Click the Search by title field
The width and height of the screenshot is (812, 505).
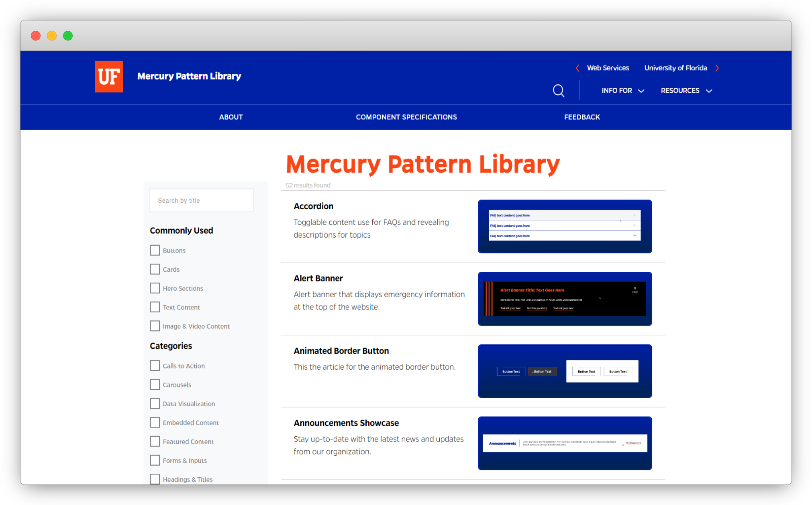[x=201, y=200]
